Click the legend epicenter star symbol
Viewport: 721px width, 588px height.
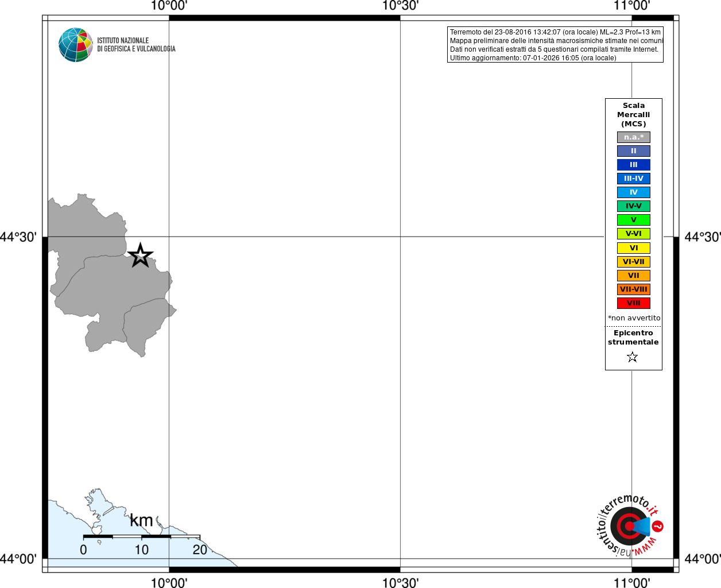(x=633, y=357)
